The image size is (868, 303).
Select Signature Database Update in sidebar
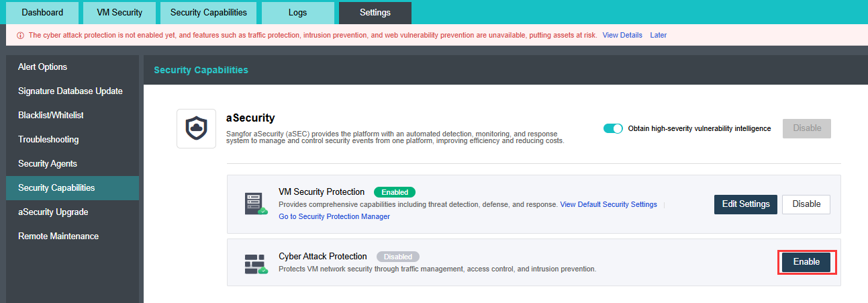[70, 91]
